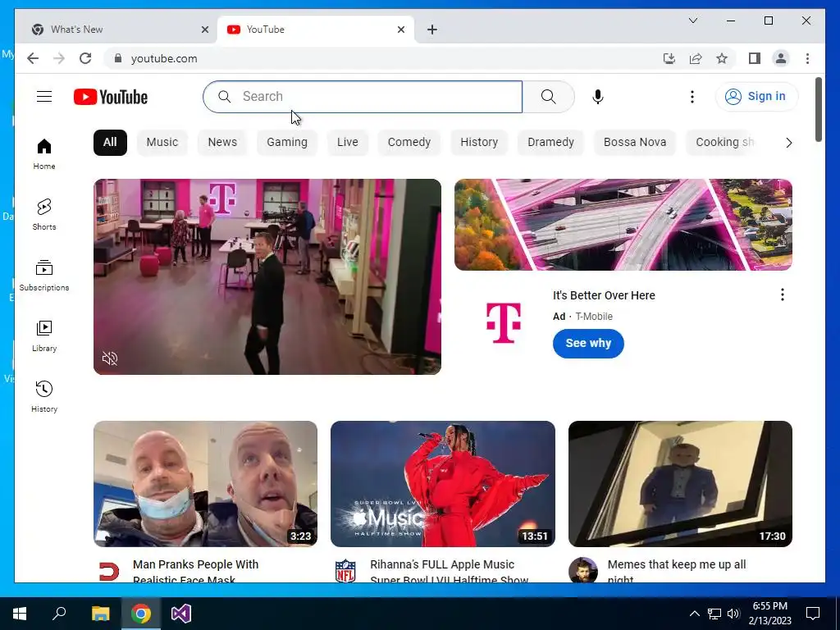Open the Rihanna halftime show thumbnail
The height and width of the screenshot is (630, 840).
442,484
